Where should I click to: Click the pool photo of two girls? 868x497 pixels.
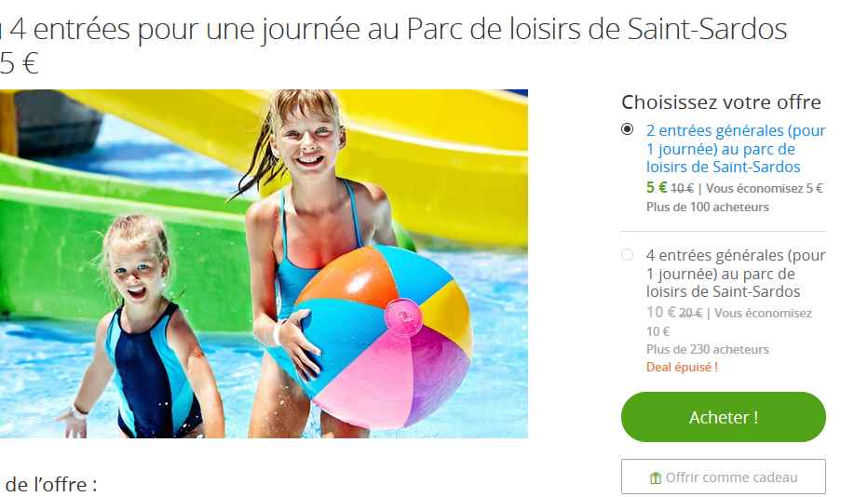click(264, 263)
